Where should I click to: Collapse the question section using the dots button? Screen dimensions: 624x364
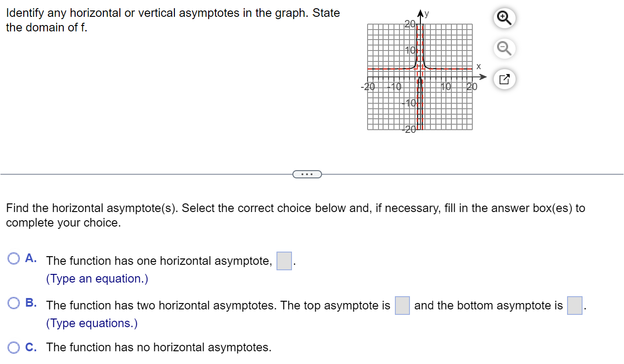pos(307,174)
